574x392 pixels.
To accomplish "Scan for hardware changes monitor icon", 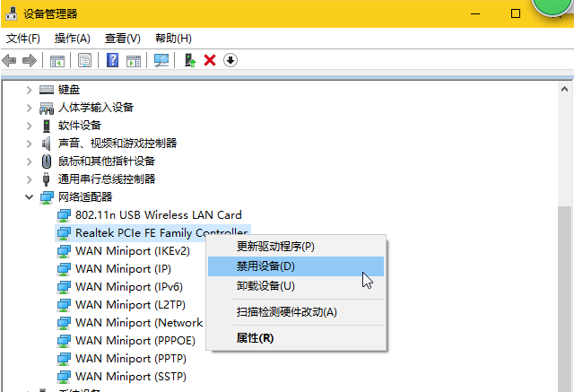I will coord(161,60).
